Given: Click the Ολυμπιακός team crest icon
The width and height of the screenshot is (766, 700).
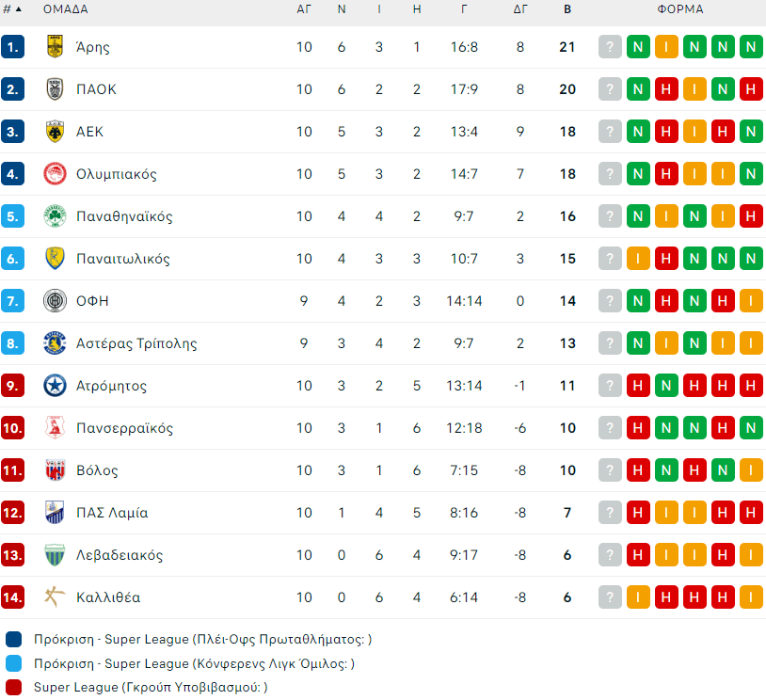Looking at the screenshot, I should pyautogui.click(x=55, y=174).
